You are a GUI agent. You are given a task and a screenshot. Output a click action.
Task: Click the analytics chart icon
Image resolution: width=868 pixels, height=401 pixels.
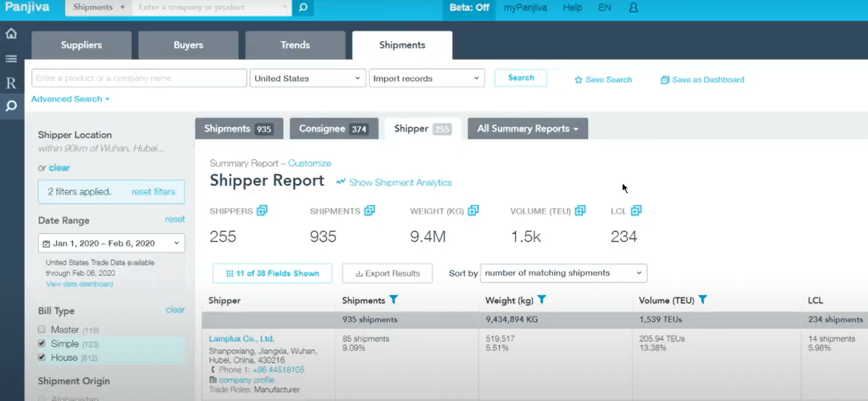[x=341, y=182]
